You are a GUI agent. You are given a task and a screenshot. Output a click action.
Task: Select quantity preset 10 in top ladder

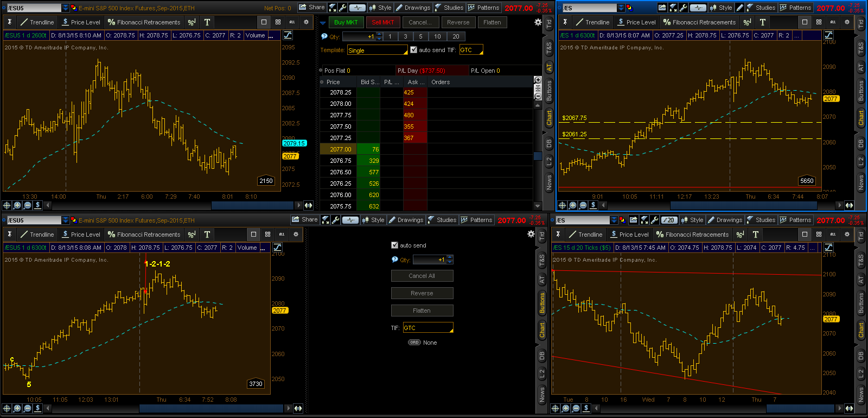[437, 36]
